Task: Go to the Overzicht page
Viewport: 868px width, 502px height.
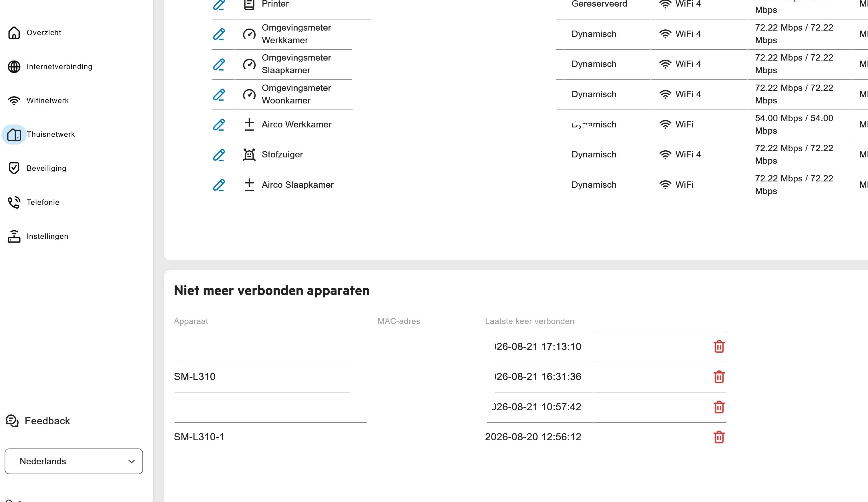Action: [x=44, y=33]
